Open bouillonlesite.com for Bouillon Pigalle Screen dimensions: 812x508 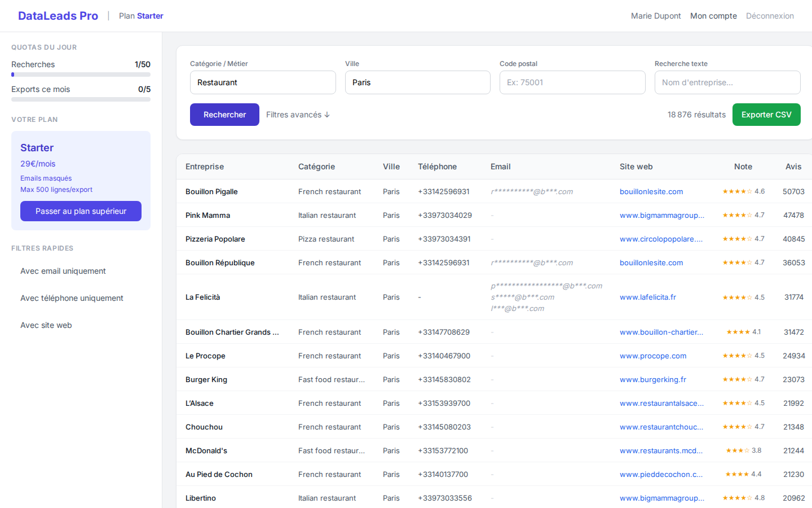click(x=651, y=191)
